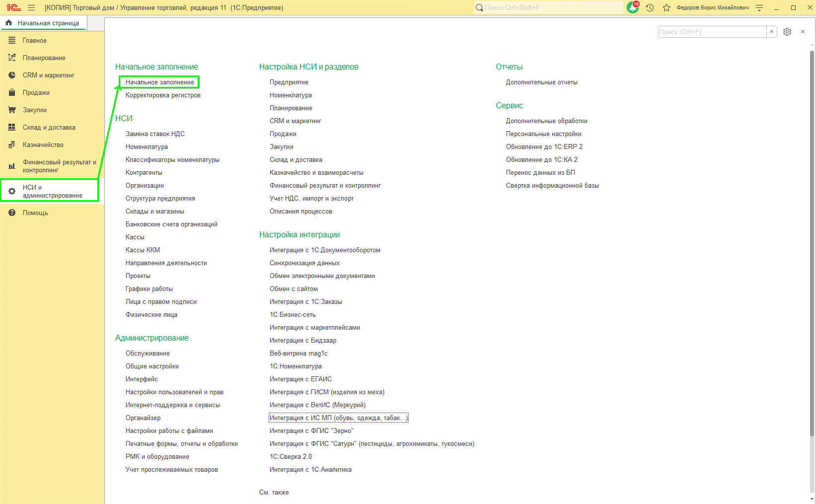
Task: Clear the section search field with X
Action: tap(771, 32)
